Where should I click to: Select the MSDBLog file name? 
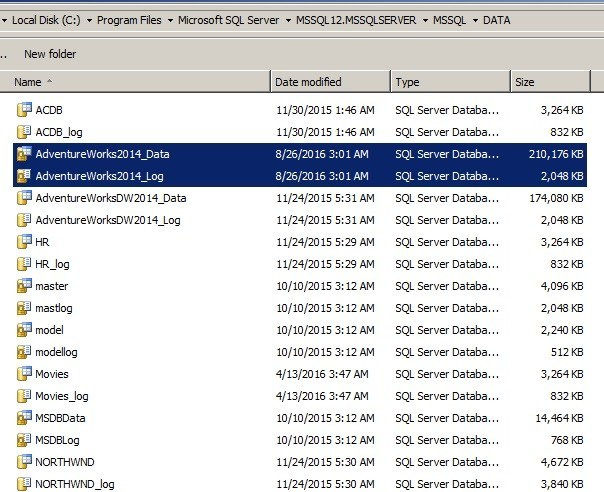57,440
